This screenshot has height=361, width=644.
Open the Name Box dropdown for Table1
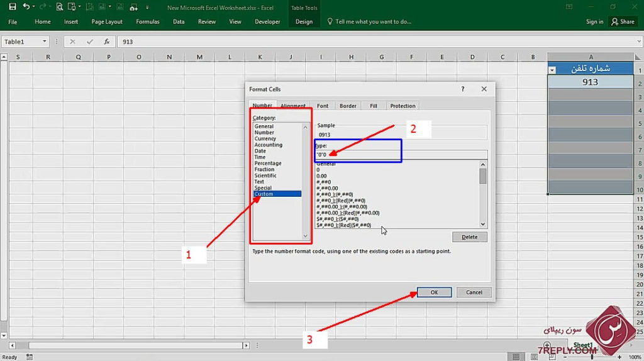45,42
